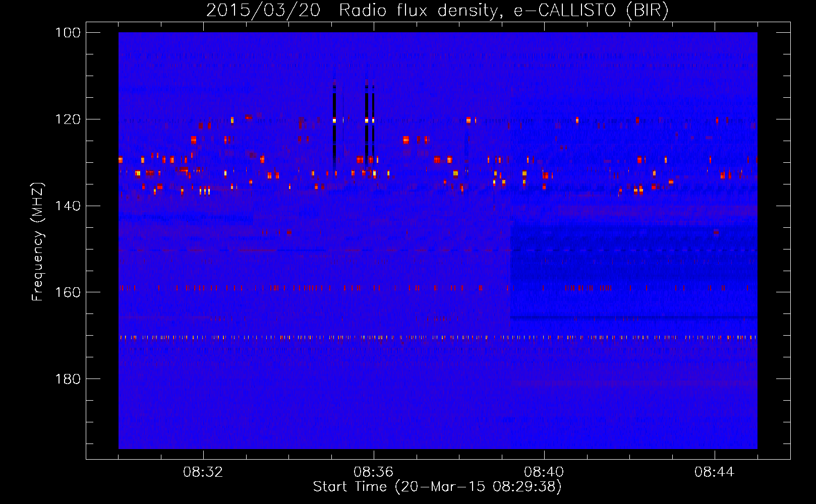Click the date "2015/03/20" in the title
Viewport: 816px width, 504px height.
[263, 11]
